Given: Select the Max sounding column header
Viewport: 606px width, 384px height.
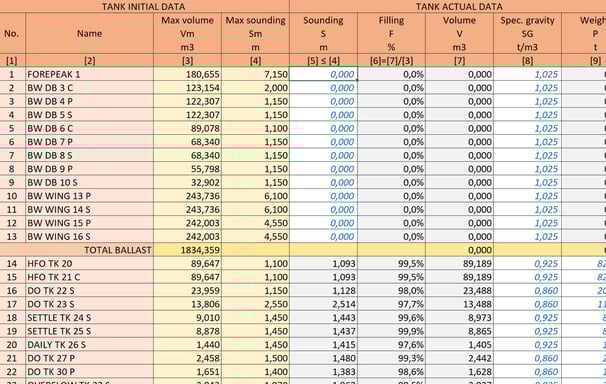Looking at the screenshot, I should (x=255, y=34).
